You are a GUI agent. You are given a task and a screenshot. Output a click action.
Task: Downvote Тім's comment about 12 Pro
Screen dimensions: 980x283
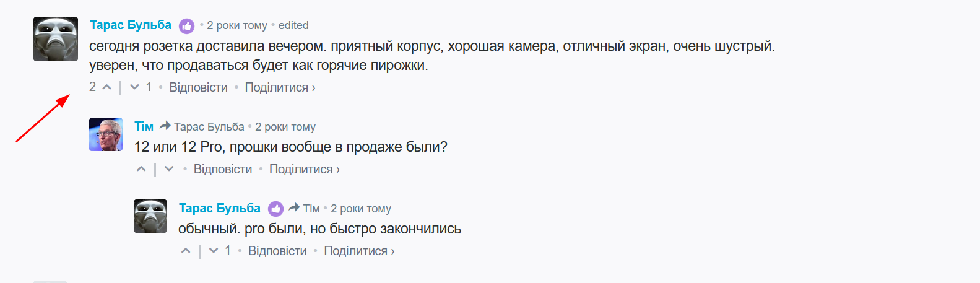(x=169, y=169)
